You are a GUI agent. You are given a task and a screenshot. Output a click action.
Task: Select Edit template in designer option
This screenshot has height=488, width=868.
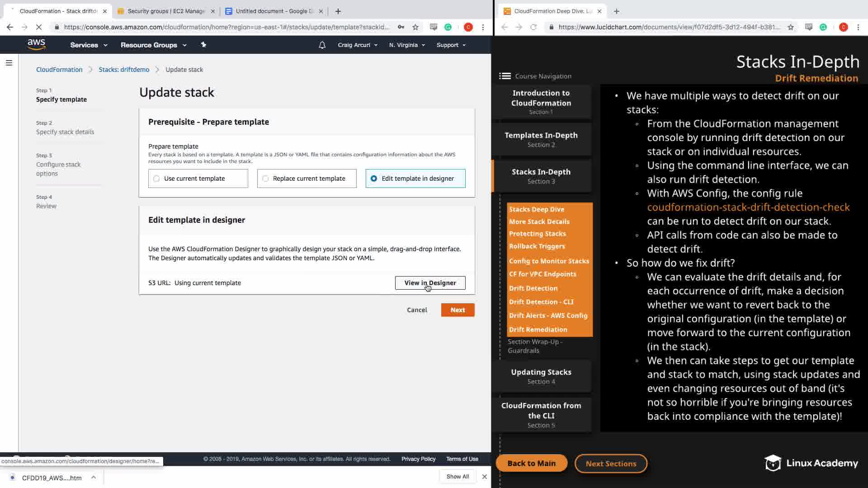point(374,178)
